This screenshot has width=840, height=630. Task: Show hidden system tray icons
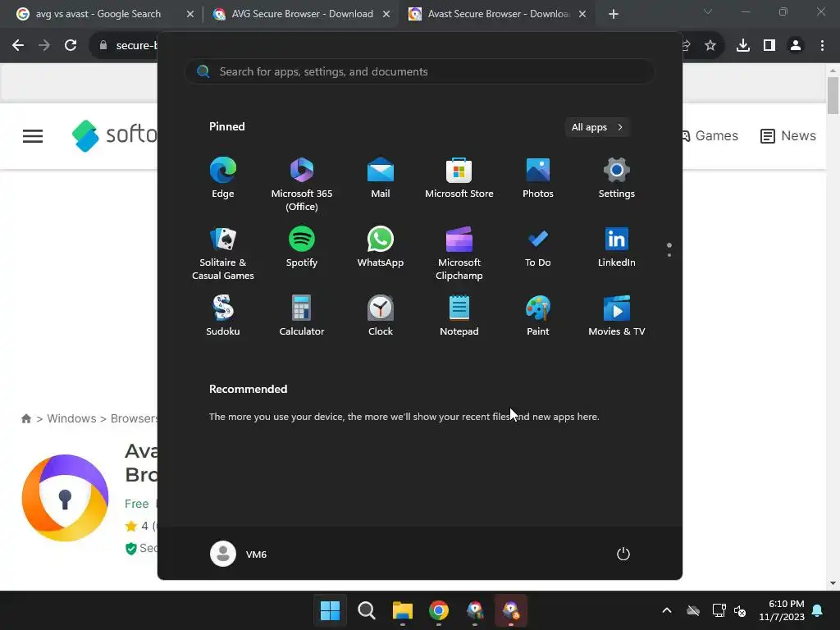point(667,610)
